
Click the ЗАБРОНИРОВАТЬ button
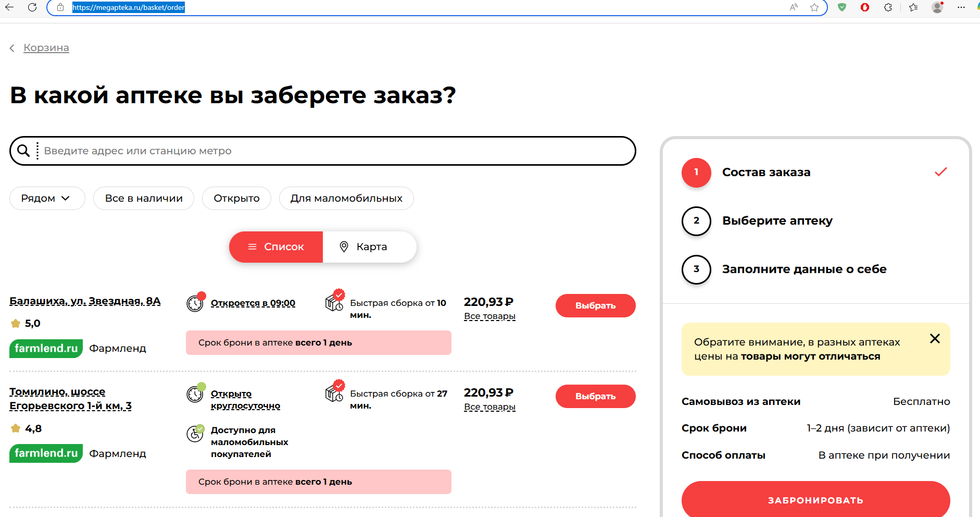(815, 500)
